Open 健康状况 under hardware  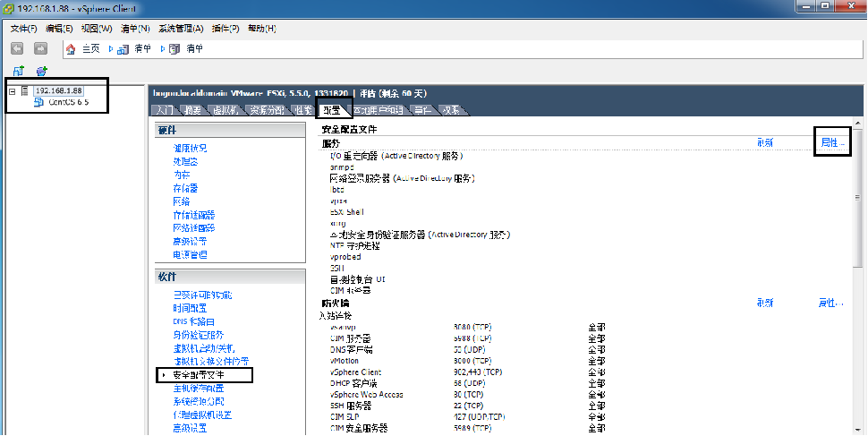pos(190,149)
